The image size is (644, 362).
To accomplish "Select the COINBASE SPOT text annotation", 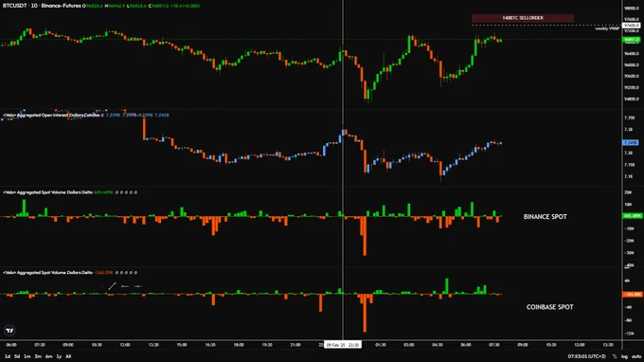I will coord(549,307).
